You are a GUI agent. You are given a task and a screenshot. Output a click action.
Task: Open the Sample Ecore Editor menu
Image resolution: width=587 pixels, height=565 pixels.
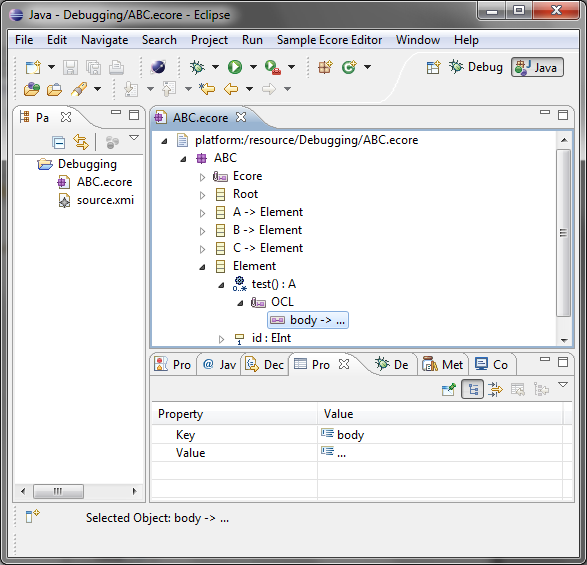coord(329,40)
